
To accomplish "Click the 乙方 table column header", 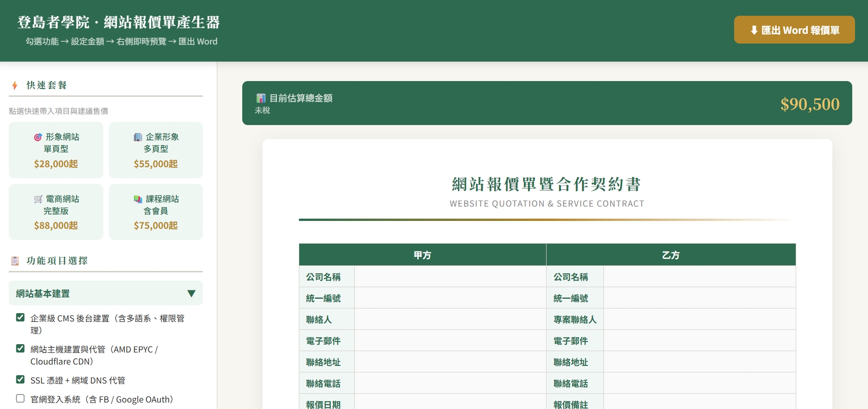I will [x=671, y=255].
